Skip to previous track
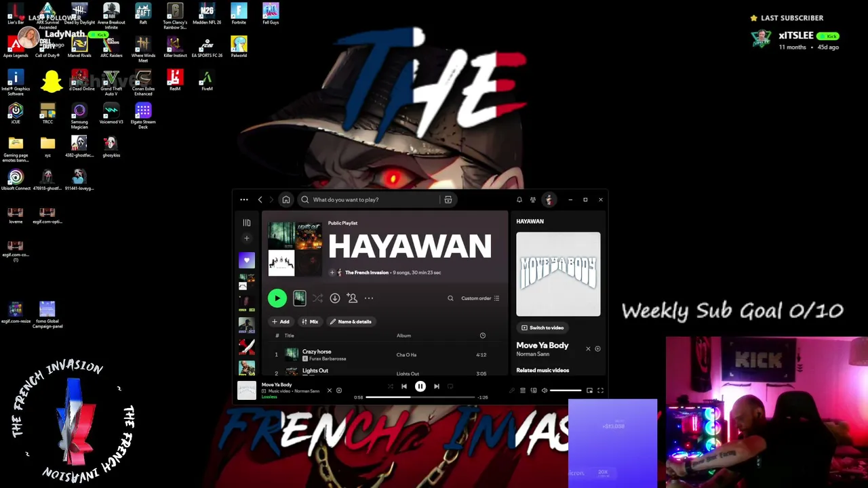 (x=404, y=386)
